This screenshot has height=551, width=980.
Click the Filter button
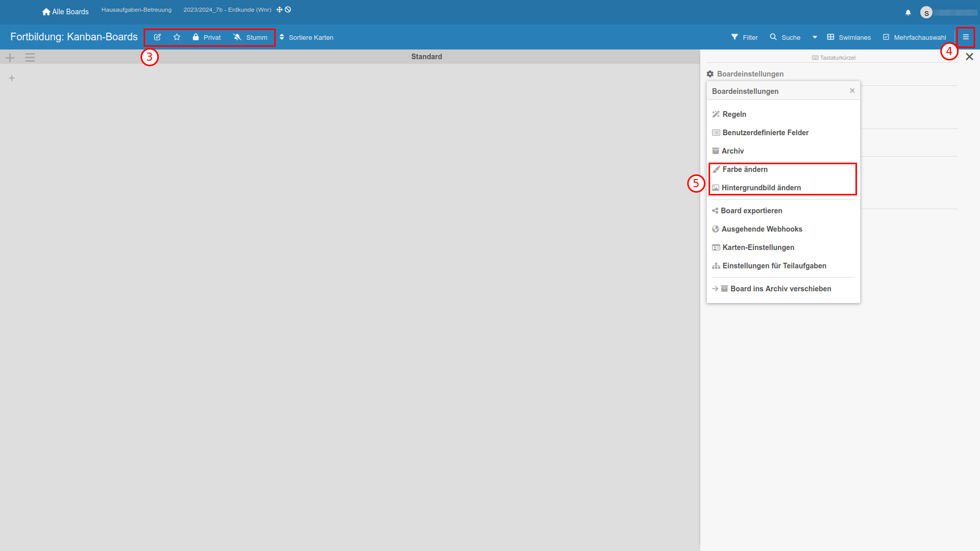coord(745,37)
